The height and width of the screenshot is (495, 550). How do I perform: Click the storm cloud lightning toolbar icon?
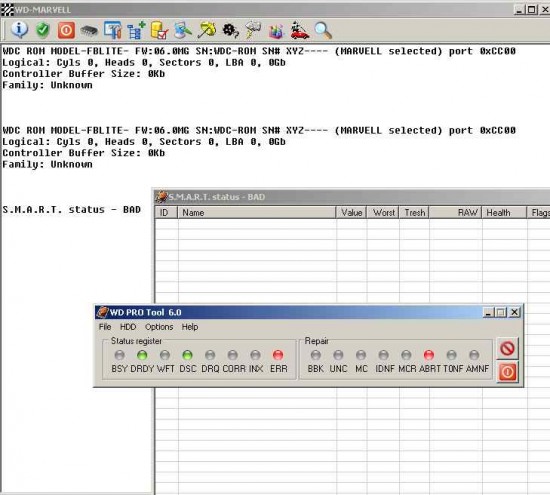pos(253,30)
